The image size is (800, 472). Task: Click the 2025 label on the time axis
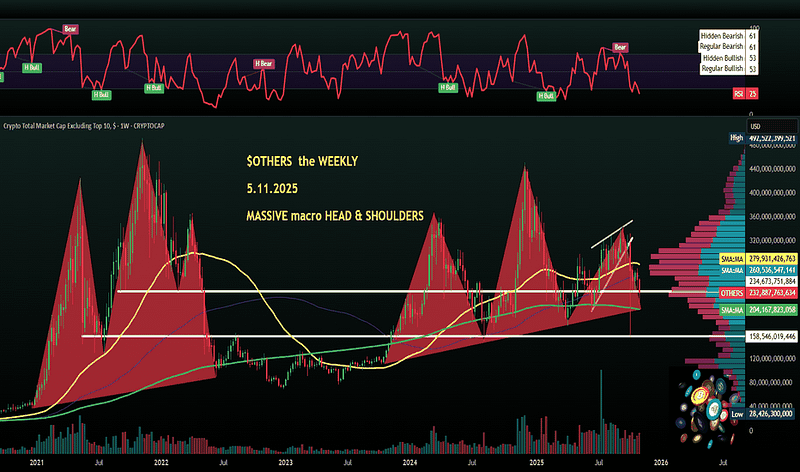pyautogui.click(x=536, y=463)
